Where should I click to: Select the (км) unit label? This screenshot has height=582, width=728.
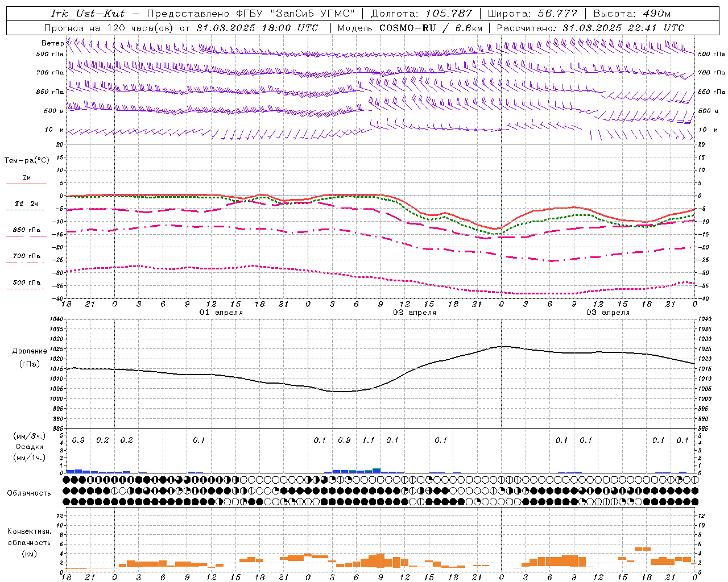(x=29, y=554)
